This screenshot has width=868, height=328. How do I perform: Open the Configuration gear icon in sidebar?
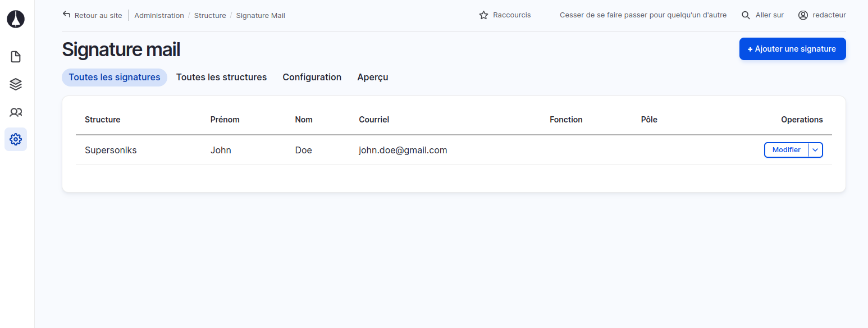16,139
